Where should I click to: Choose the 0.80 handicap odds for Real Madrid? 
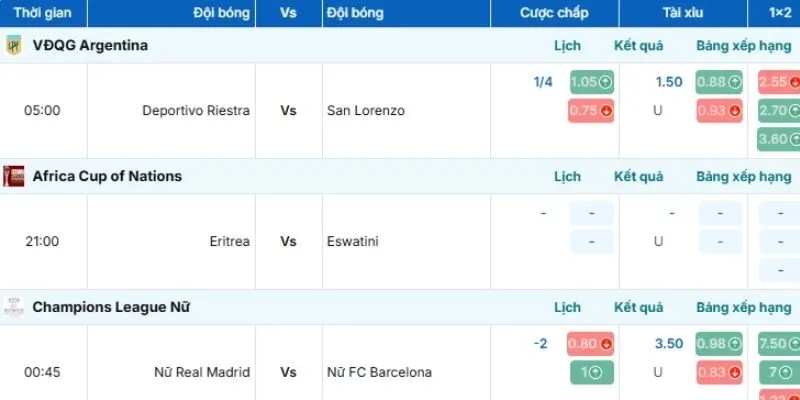(590, 344)
